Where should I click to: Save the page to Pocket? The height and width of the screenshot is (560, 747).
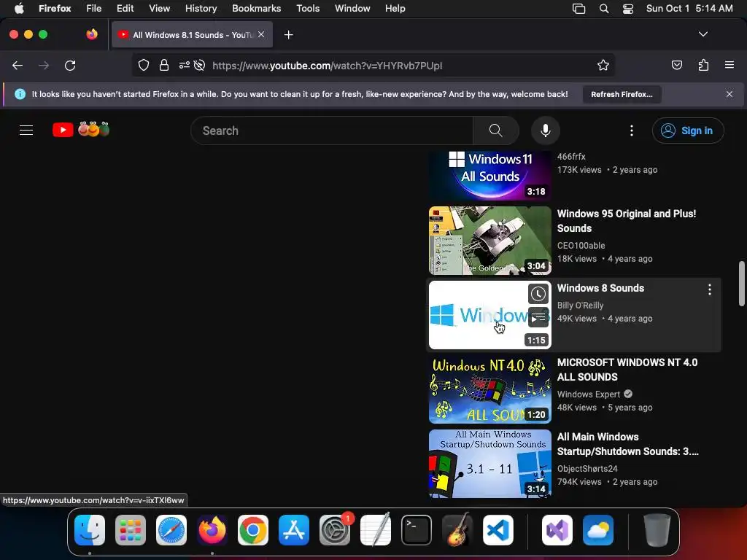[x=676, y=65]
